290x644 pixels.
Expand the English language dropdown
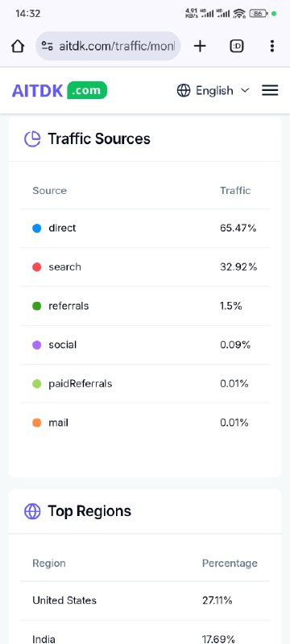pos(213,90)
